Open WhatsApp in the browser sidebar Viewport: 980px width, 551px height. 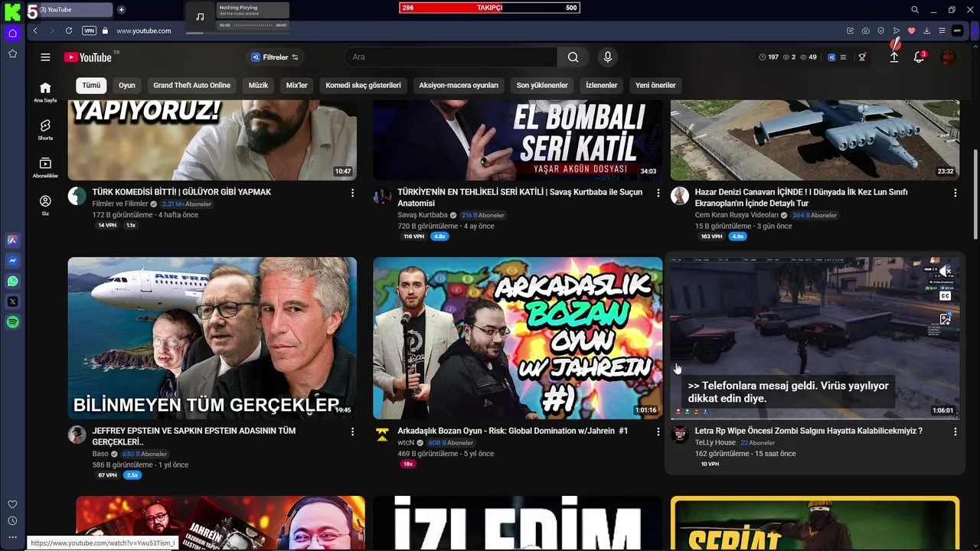(12, 281)
